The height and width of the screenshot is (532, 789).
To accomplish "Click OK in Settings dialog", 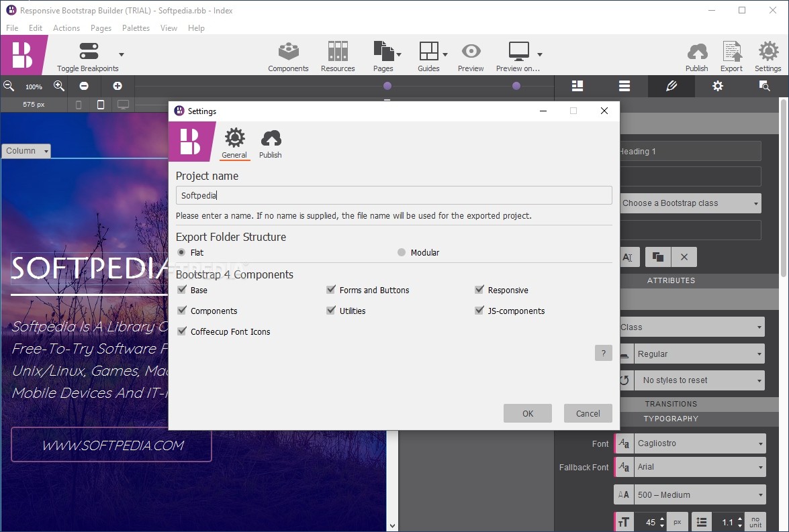I will [x=528, y=413].
